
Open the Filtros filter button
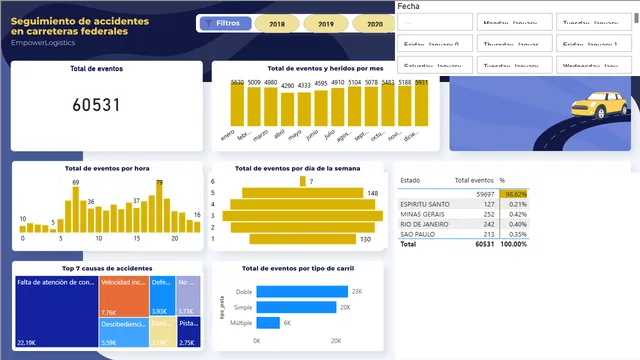click(x=226, y=23)
